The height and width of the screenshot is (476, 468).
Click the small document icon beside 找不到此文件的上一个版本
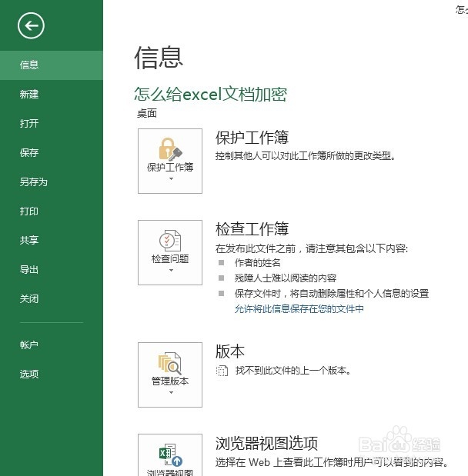coord(222,371)
